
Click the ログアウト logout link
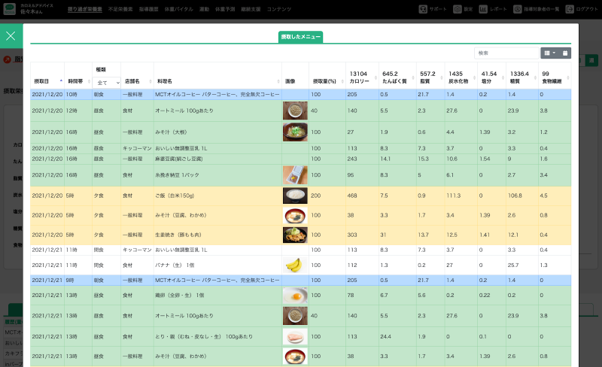click(582, 9)
